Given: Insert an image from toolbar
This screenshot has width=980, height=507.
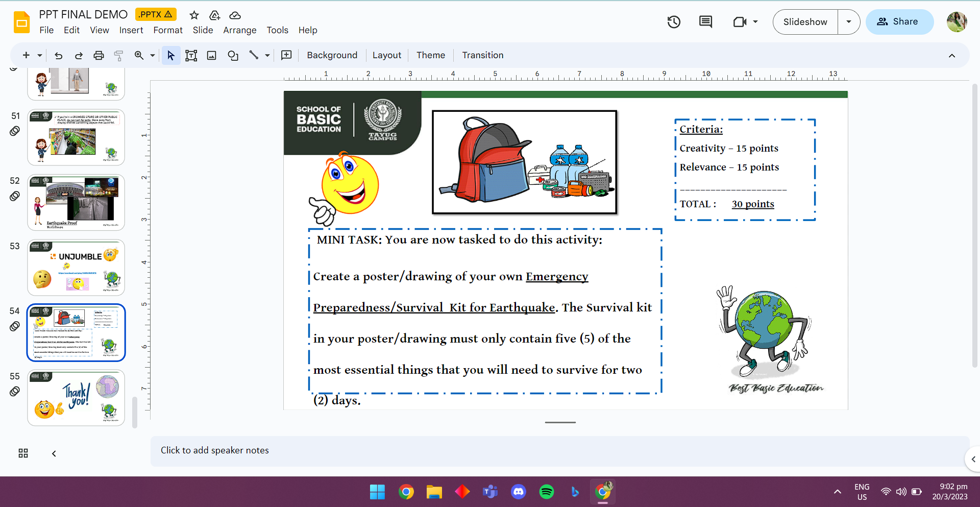Looking at the screenshot, I should tap(211, 55).
